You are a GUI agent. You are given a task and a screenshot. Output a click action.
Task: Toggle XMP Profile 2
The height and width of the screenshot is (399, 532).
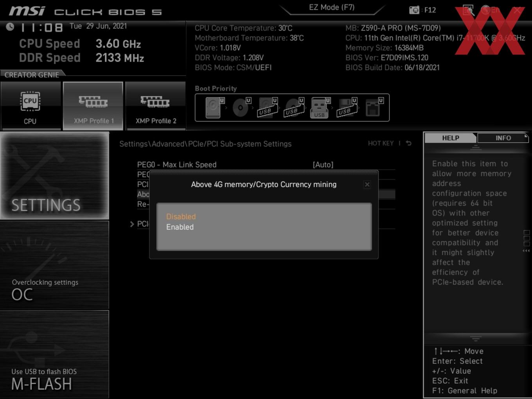tap(156, 106)
